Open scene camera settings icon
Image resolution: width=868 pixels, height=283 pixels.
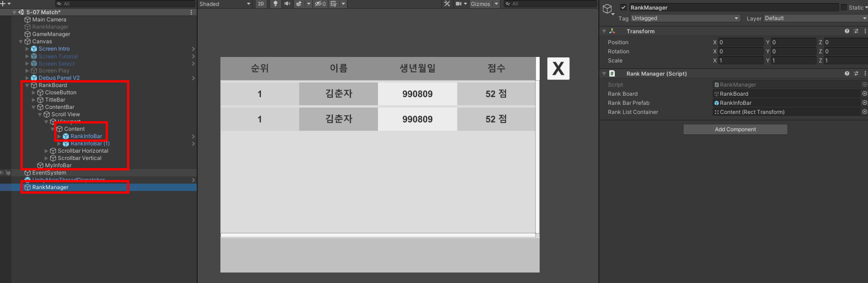459,4
